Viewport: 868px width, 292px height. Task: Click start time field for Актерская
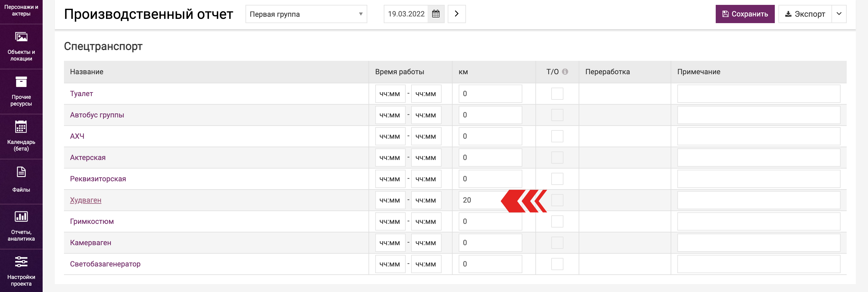point(390,158)
